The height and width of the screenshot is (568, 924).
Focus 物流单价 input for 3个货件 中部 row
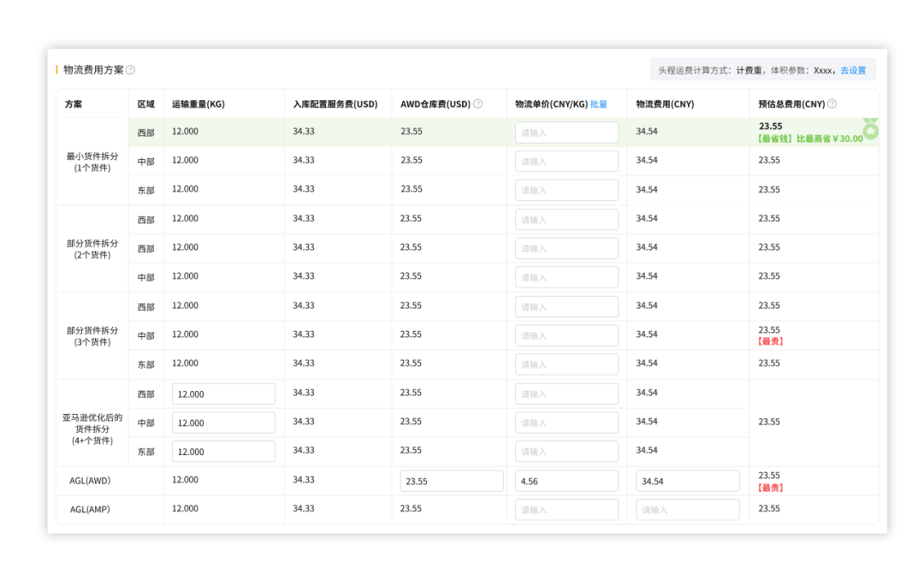click(x=566, y=336)
